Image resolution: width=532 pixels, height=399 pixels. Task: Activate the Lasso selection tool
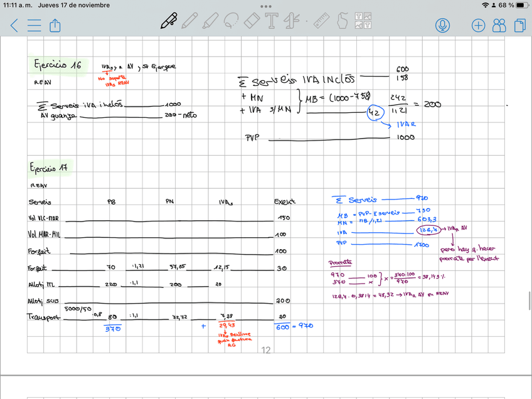230,22
